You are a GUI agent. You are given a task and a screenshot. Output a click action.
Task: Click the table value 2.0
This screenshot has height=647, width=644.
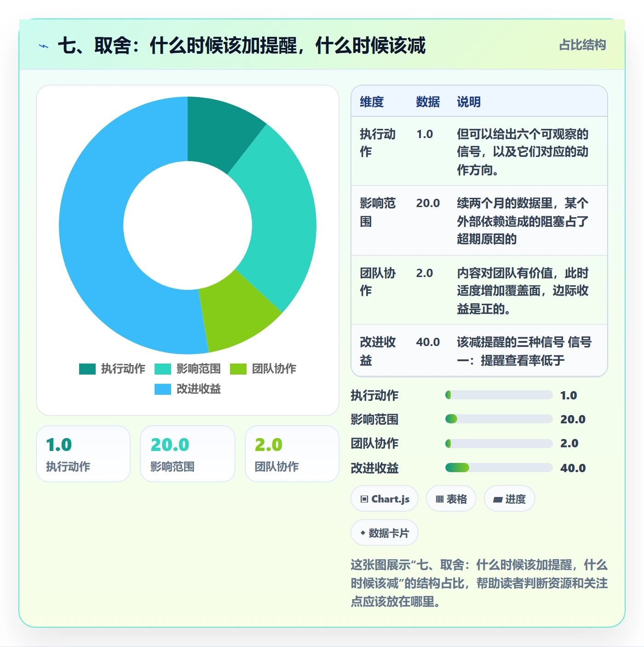click(425, 273)
